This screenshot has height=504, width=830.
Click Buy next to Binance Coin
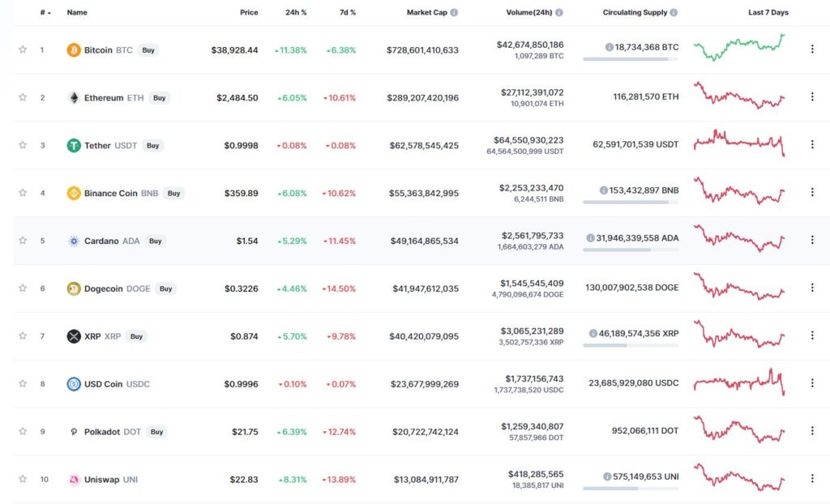(173, 193)
